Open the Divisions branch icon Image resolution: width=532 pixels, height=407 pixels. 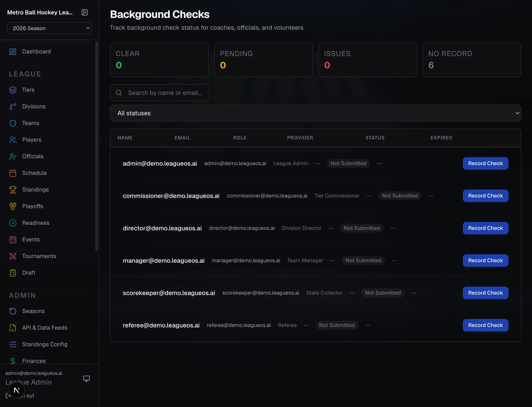(x=13, y=106)
